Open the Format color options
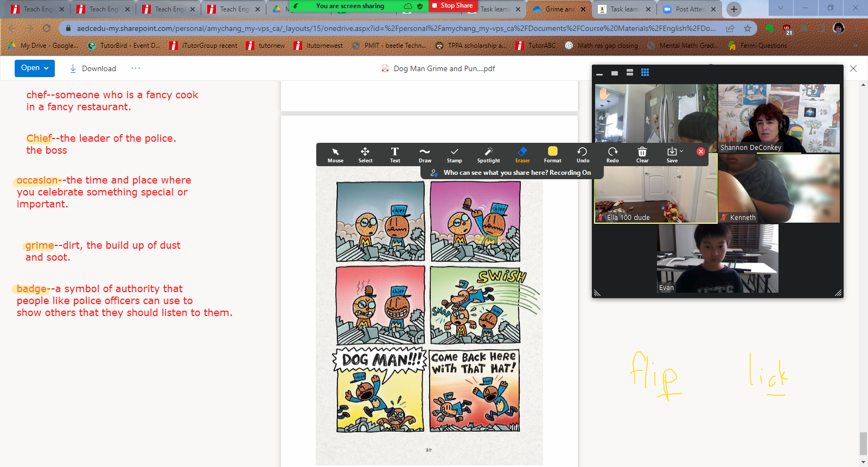Viewport: 868px width, 467px height. click(553, 155)
